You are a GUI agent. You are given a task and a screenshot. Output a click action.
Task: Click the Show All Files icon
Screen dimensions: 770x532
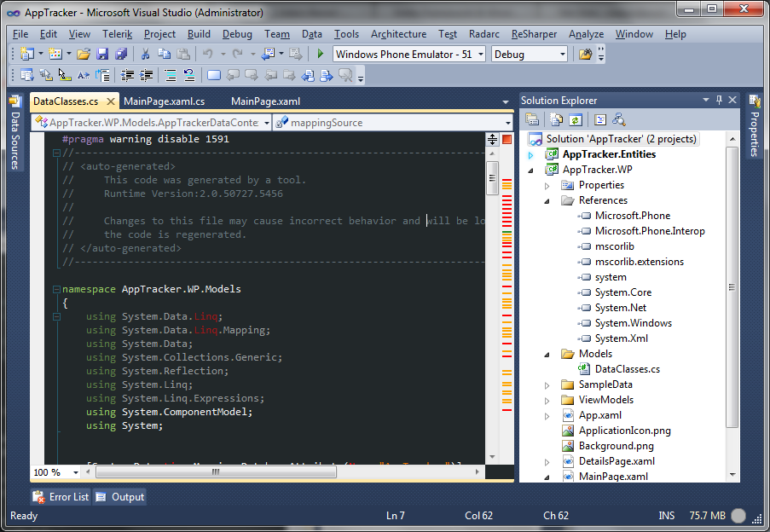tap(556, 119)
